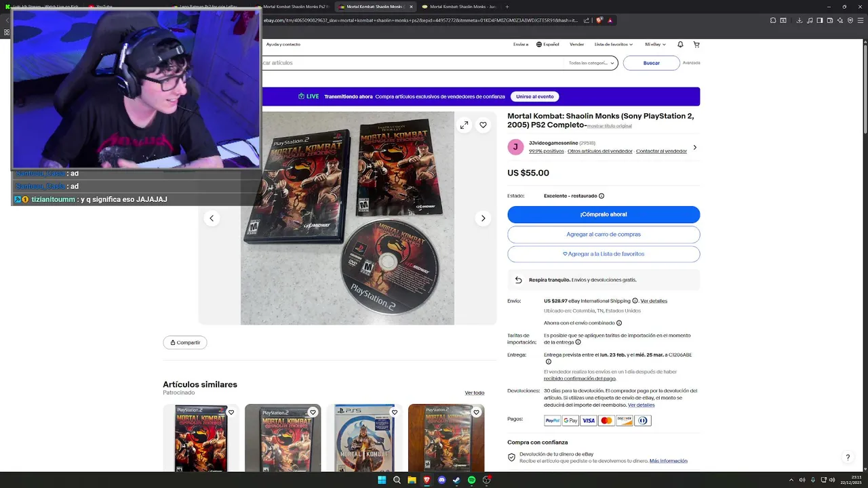Favorite the second similar item card

pos(313,412)
